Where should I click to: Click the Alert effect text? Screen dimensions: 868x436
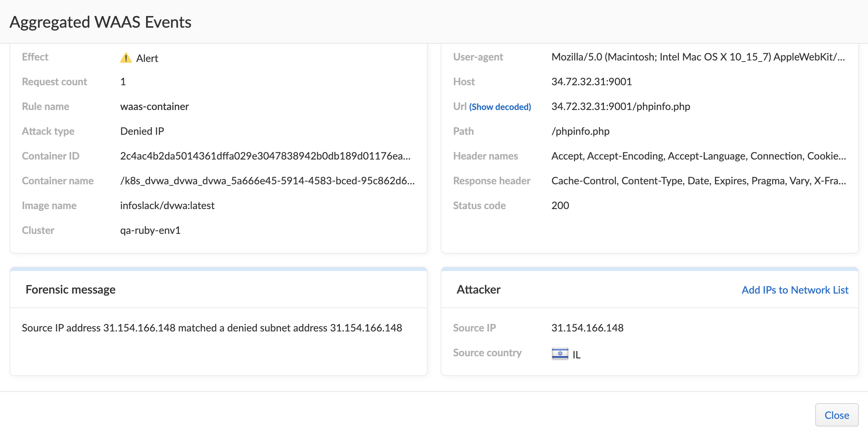pos(147,58)
